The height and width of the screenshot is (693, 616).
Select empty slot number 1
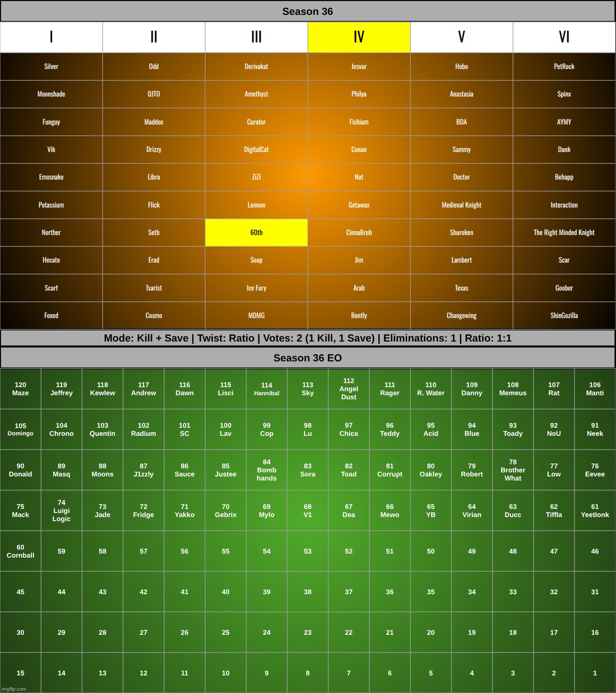[594, 673]
